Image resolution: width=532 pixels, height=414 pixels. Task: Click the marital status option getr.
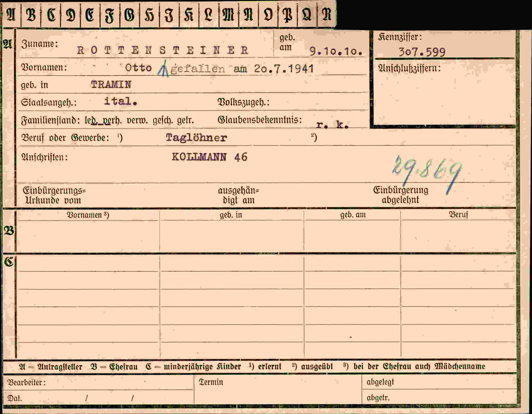[x=186, y=121]
